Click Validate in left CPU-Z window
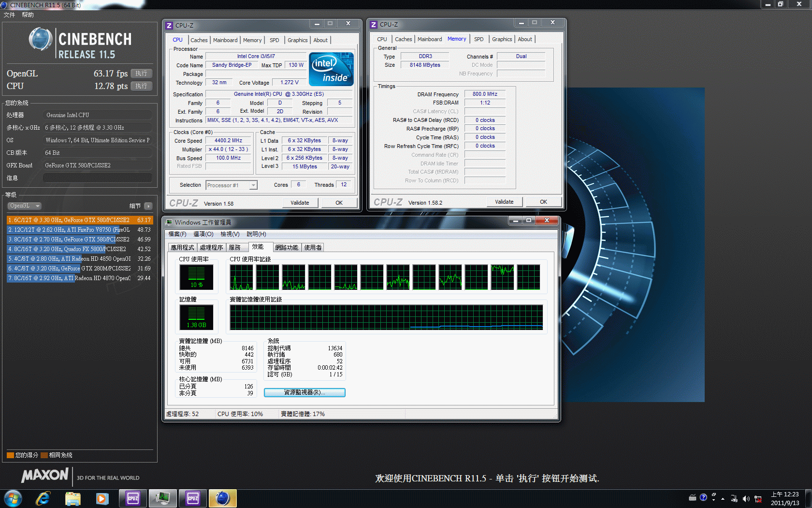This screenshot has width=812, height=508. pyautogui.click(x=300, y=203)
